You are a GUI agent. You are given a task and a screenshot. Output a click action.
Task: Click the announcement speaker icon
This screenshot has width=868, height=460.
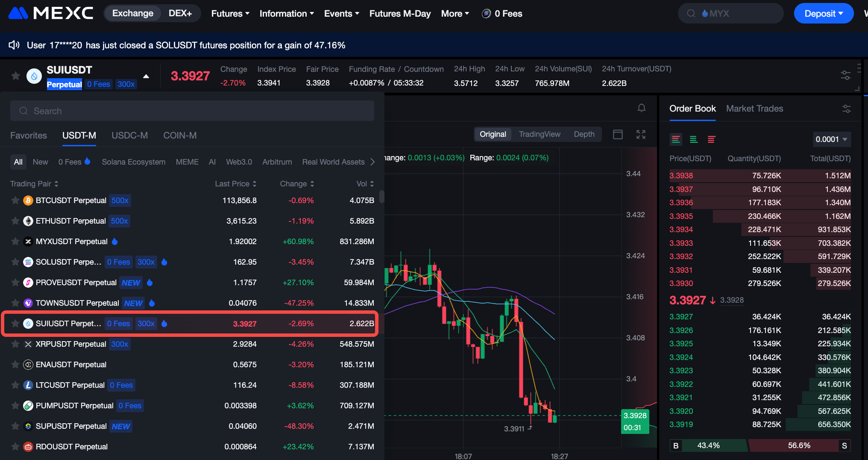pos(14,45)
